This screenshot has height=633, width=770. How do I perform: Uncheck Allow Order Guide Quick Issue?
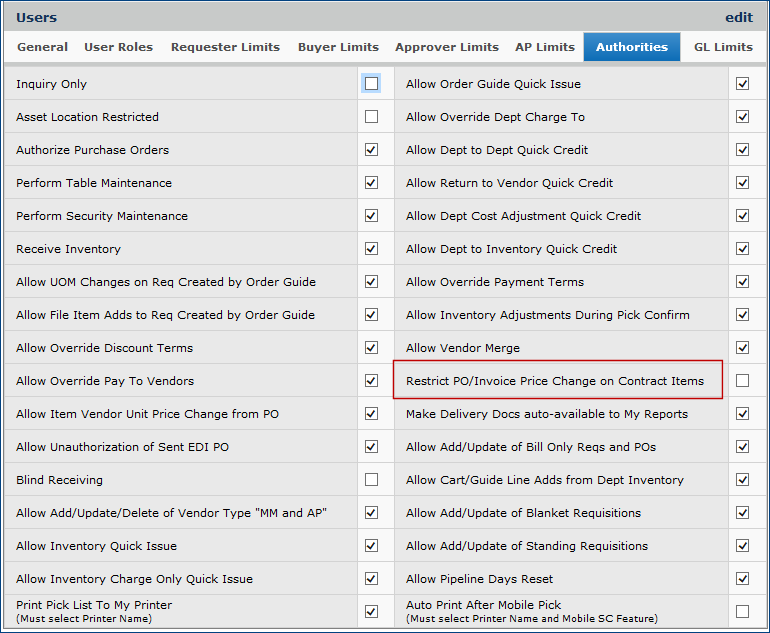742,84
